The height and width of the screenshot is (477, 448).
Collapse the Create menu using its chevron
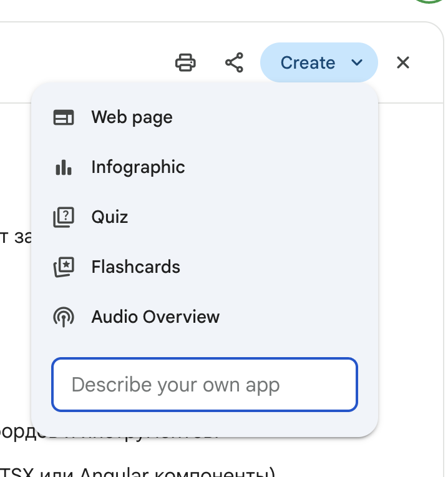(357, 63)
